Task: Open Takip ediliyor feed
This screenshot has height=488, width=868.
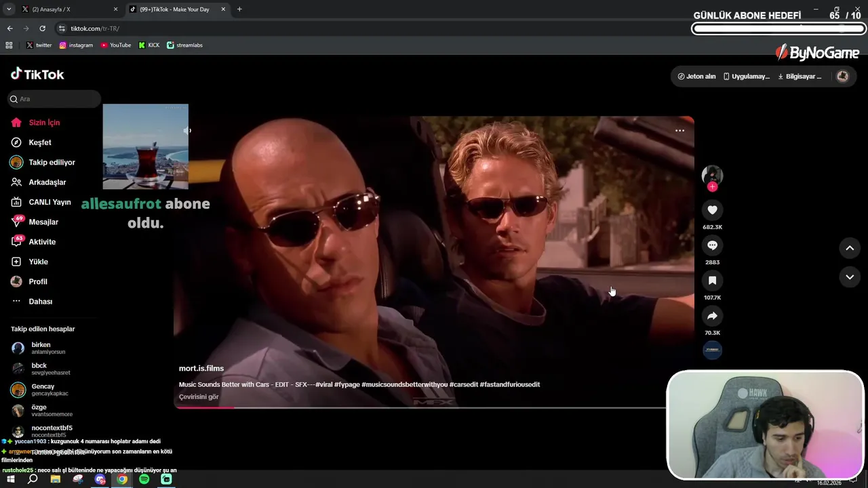Action: coord(53,163)
